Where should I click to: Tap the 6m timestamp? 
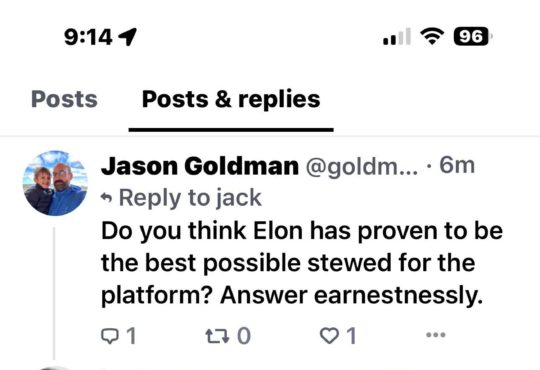point(457,165)
